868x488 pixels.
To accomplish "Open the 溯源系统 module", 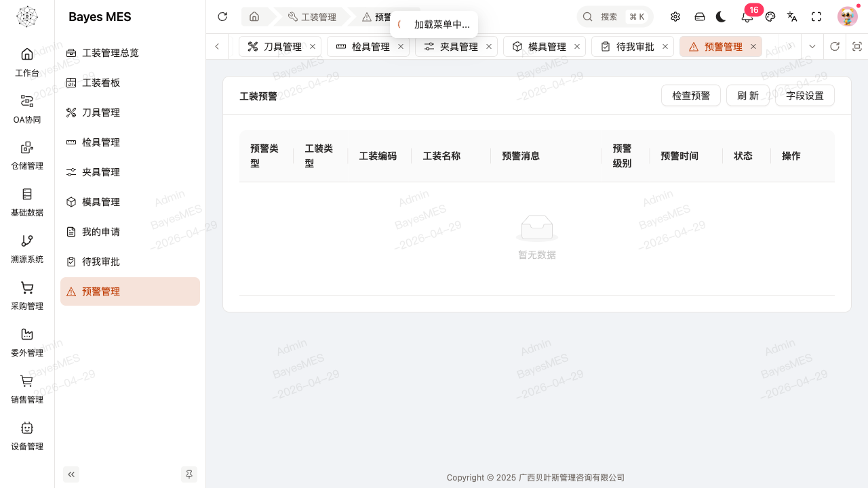I will 27,249.
